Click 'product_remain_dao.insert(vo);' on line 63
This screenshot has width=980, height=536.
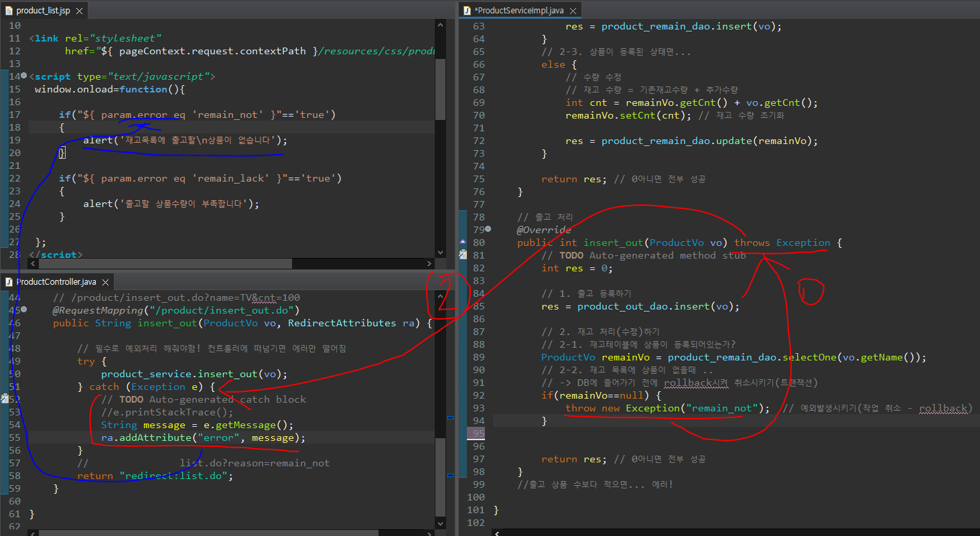pyautogui.click(x=691, y=26)
